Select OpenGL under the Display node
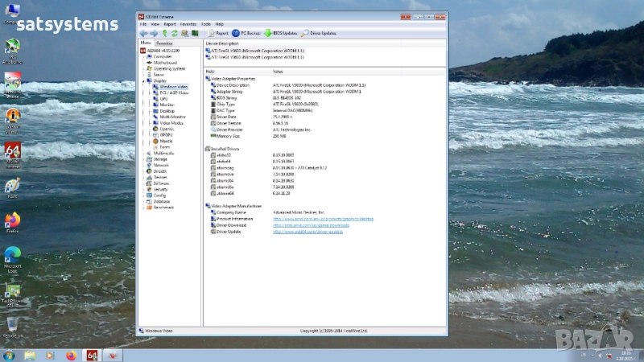644x362 pixels. pos(167,129)
